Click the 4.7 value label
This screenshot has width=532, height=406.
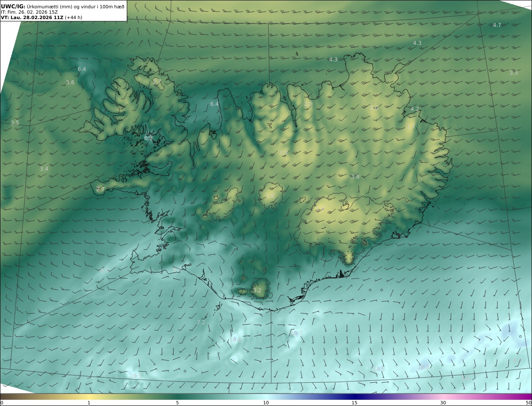tap(497, 25)
